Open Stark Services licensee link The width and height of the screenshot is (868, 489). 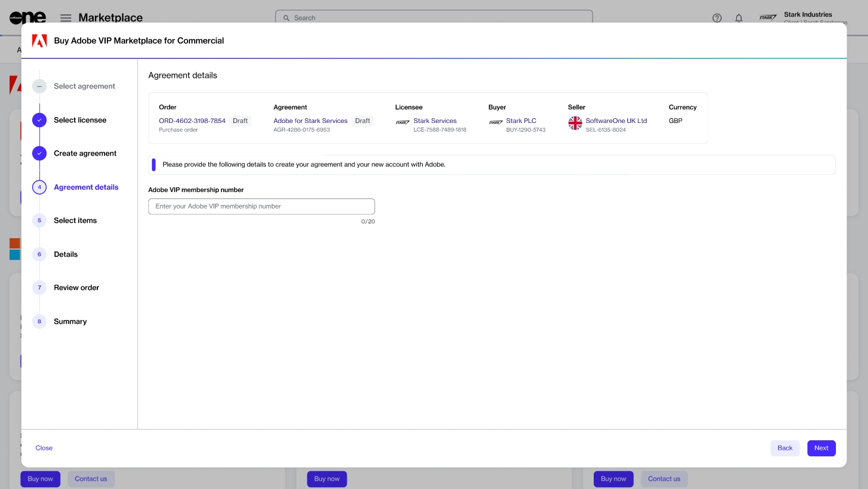point(435,121)
